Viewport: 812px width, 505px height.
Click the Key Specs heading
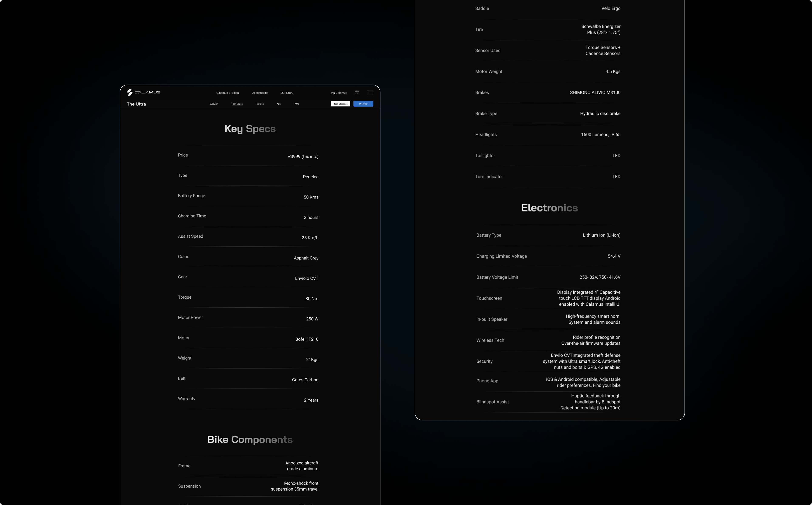(x=250, y=129)
